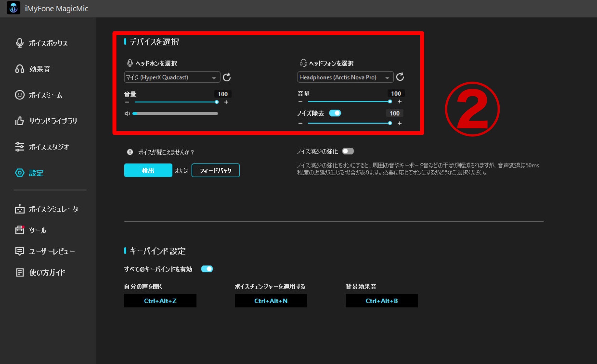Click the microphone 音量 slider handle
Screen dimensions: 597x364
coord(217,102)
